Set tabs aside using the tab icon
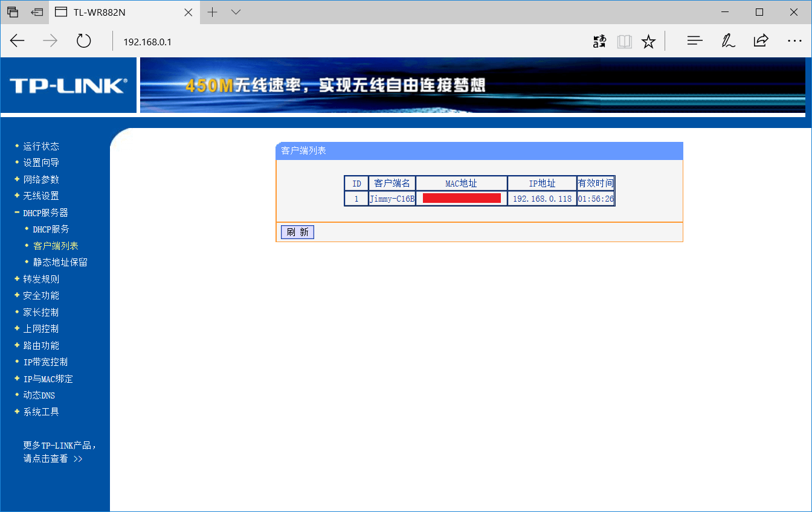Image resolution: width=812 pixels, height=512 pixels. 36,11
